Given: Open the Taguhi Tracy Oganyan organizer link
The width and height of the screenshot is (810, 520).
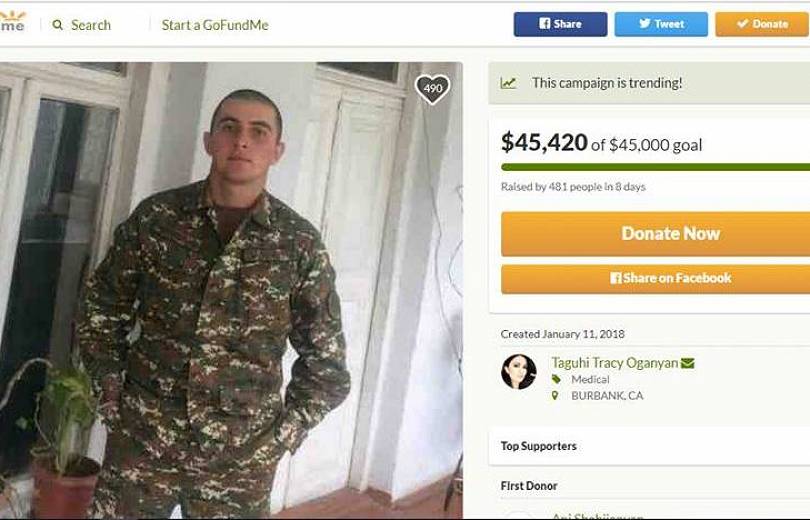Looking at the screenshot, I should tap(615, 363).
